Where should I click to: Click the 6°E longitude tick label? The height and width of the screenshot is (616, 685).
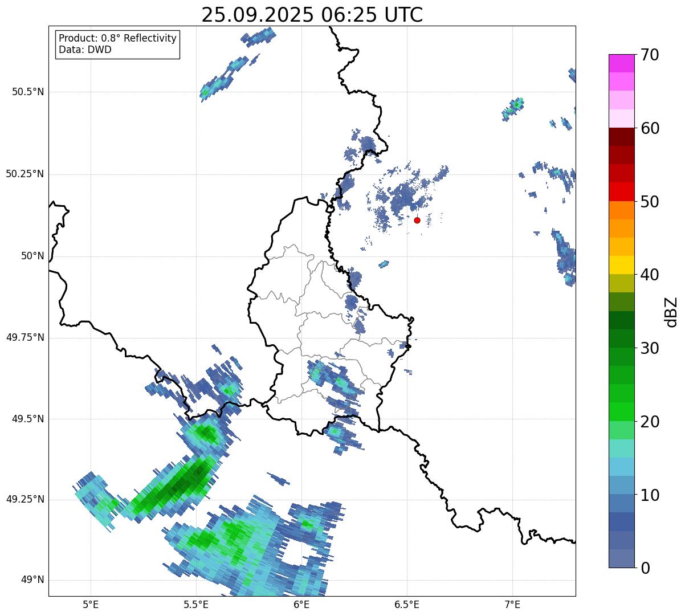point(301,604)
